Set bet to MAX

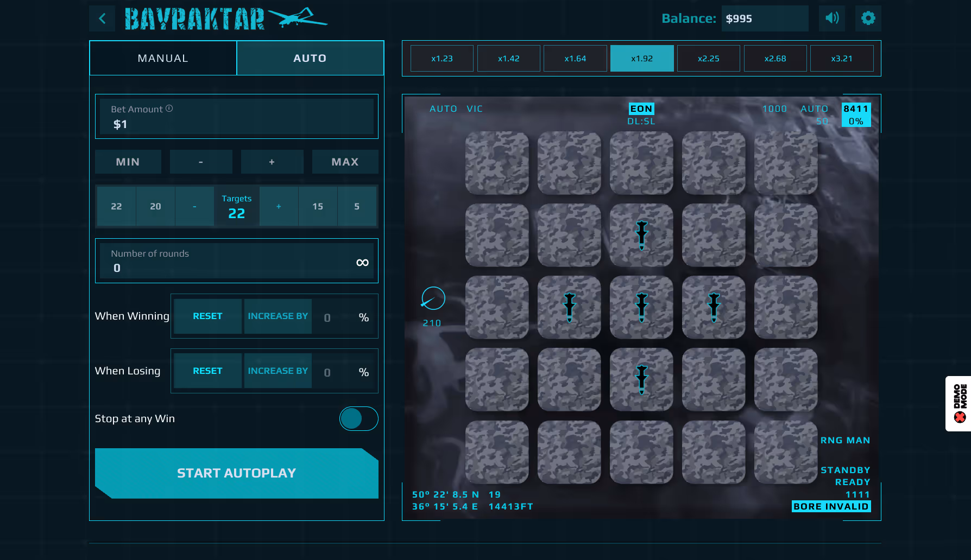345,162
